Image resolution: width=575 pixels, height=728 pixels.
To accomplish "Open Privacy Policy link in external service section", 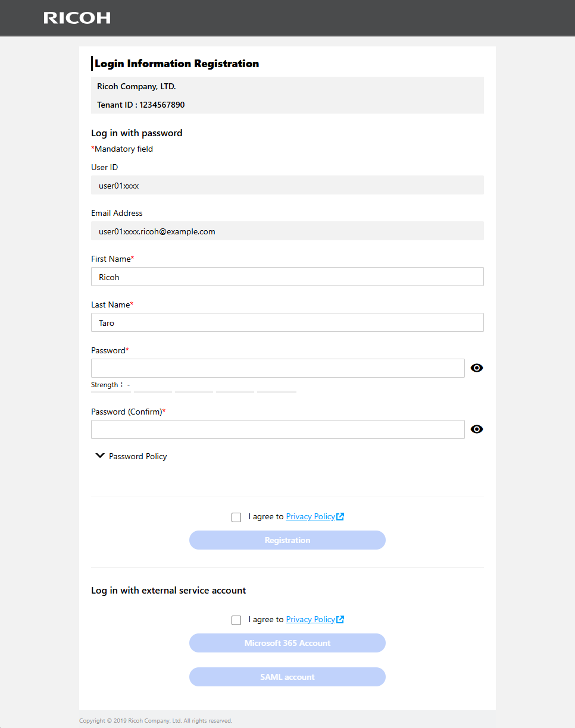I will (x=310, y=620).
